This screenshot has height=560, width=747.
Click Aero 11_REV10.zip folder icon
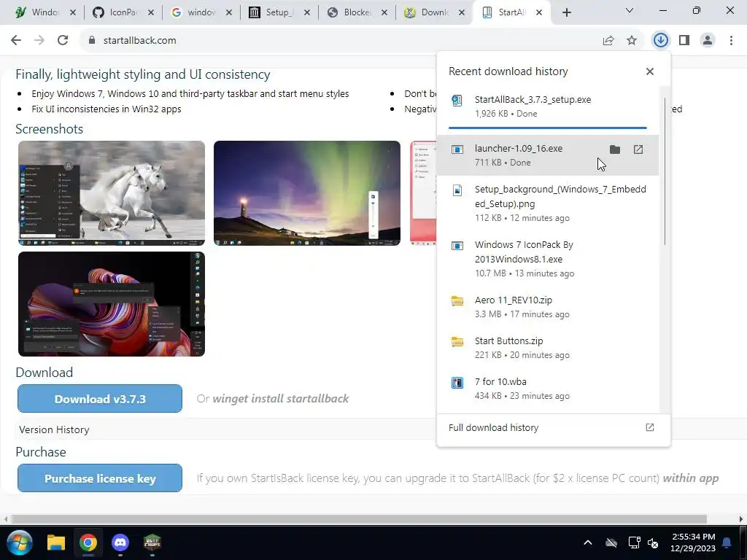[x=457, y=301]
